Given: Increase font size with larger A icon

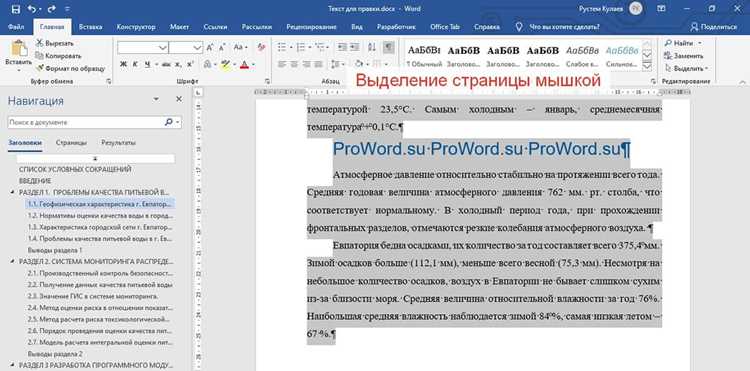Looking at the screenshot, I should tap(210, 47).
